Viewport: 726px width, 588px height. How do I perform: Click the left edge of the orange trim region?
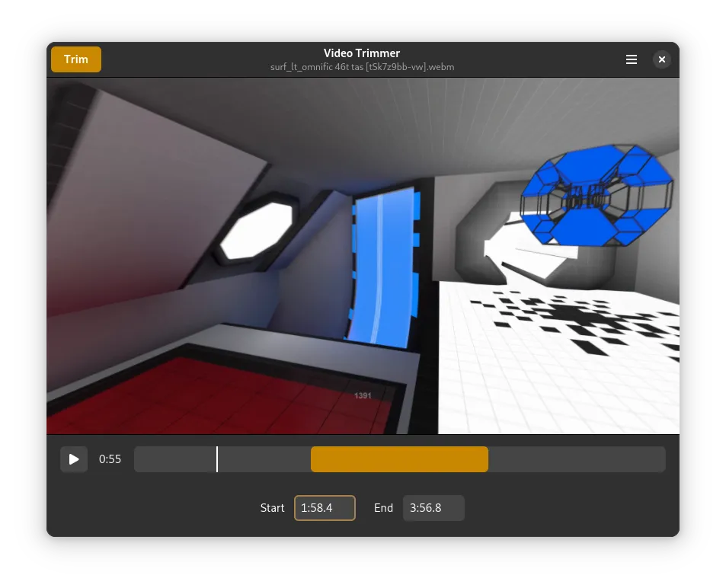(312, 459)
